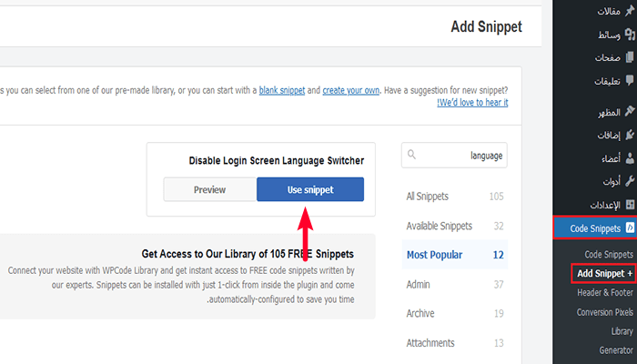The width and height of the screenshot is (637, 364).
Task: Click the Appearance (المظهر) brush icon
Action: pyautogui.click(x=630, y=111)
